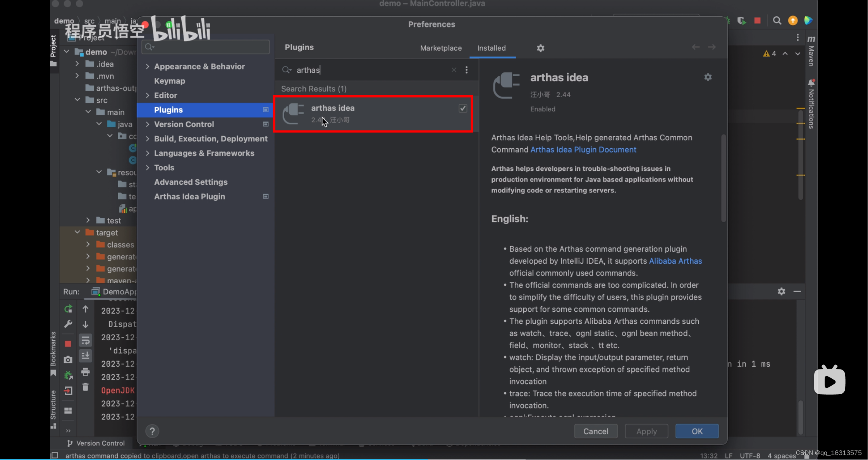This screenshot has height=460, width=868.
Task: Switch to the Installed tab
Action: (x=492, y=48)
